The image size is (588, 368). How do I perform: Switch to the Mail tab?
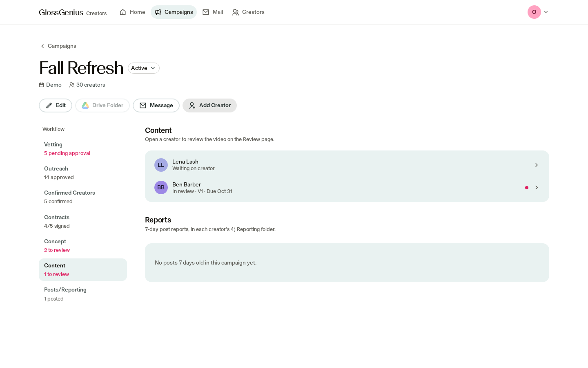(x=213, y=12)
